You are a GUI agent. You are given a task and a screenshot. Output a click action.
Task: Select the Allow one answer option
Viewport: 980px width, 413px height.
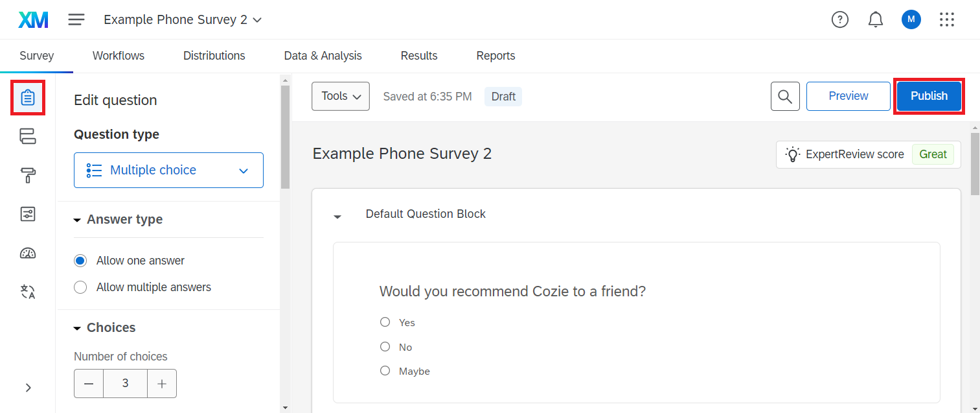80,261
